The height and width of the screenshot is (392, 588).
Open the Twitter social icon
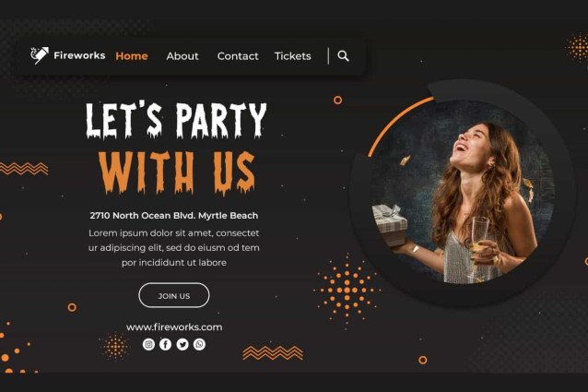pyautogui.click(x=182, y=344)
